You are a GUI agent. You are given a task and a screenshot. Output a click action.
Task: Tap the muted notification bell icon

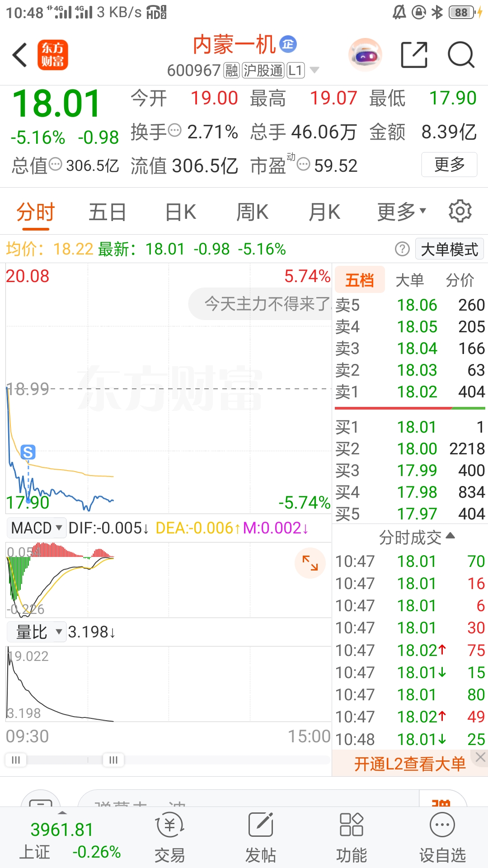[399, 12]
